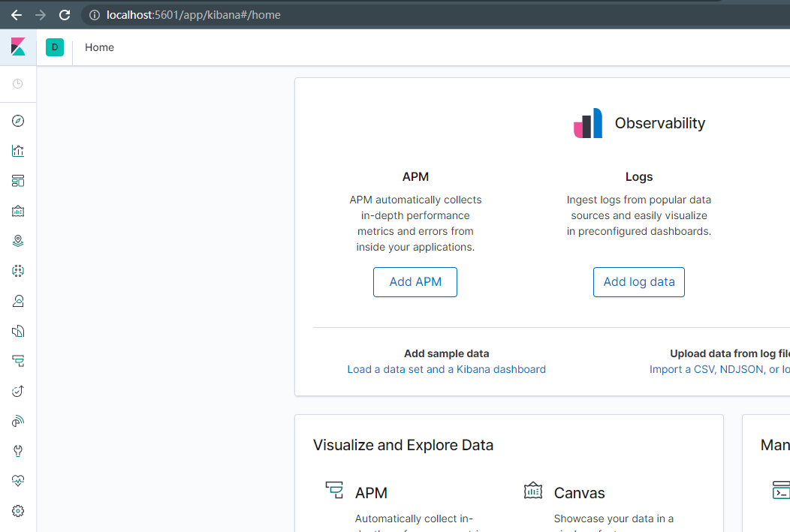The height and width of the screenshot is (532, 790).
Task: Go to Dashboard in the side navigation
Action: coord(18,181)
